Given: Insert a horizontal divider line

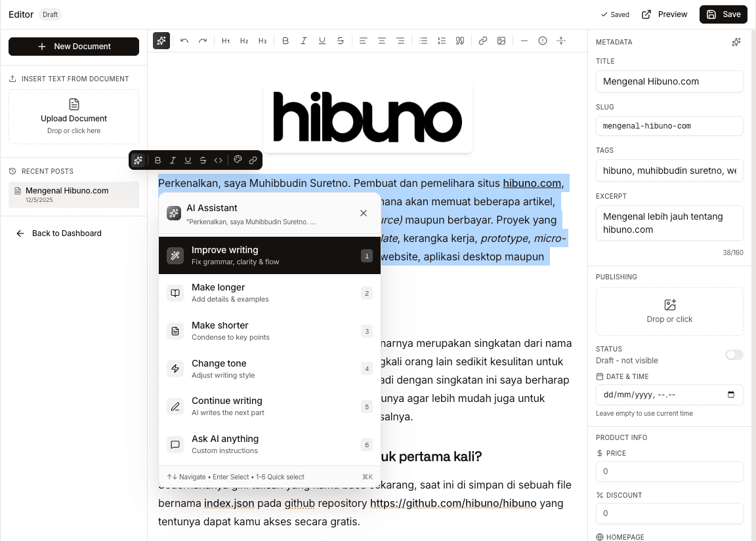Looking at the screenshot, I should [524, 41].
